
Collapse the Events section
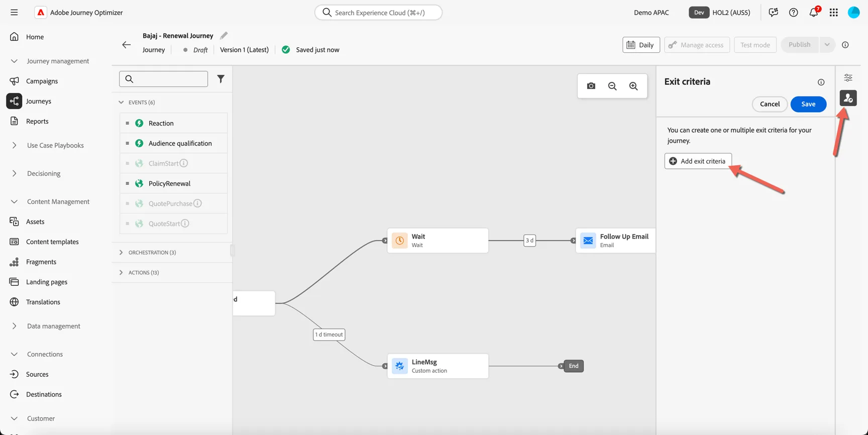pos(121,102)
